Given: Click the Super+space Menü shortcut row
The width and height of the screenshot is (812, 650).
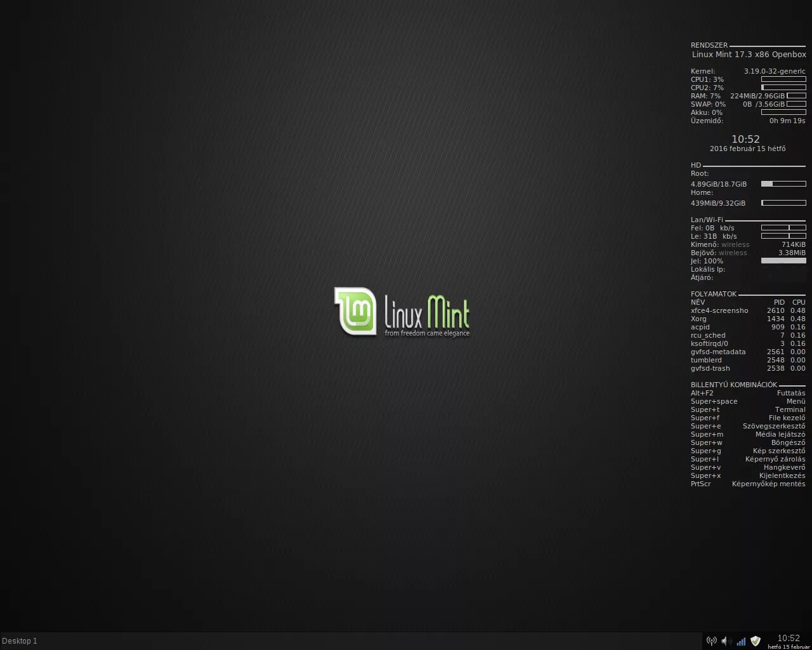Looking at the screenshot, I should [748, 401].
